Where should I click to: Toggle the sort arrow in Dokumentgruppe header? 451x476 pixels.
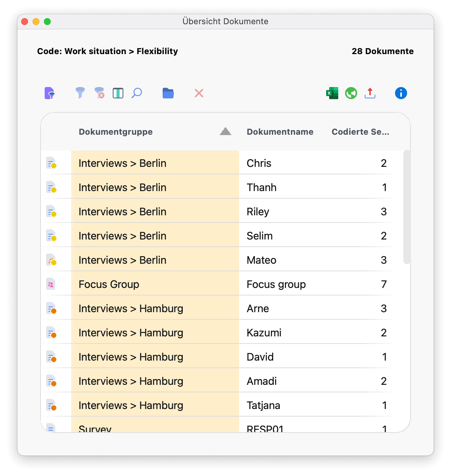pyautogui.click(x=225, y=131)
